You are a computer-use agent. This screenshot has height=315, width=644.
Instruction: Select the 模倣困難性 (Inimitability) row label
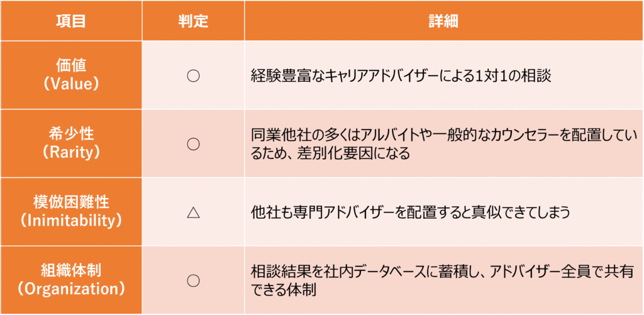(71, 211)
